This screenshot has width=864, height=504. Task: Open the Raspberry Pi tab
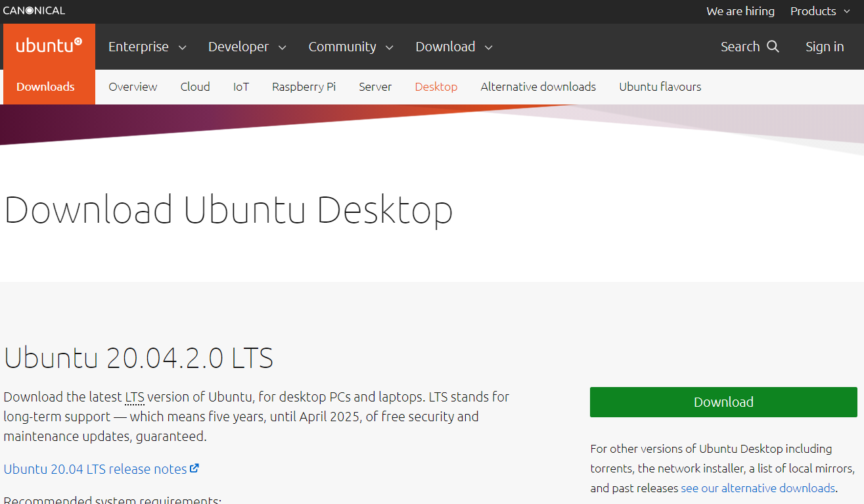coord(304,87)
